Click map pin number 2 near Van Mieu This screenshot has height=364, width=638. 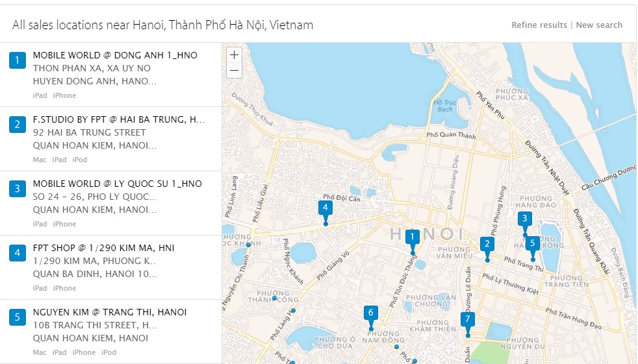point(487,245)
